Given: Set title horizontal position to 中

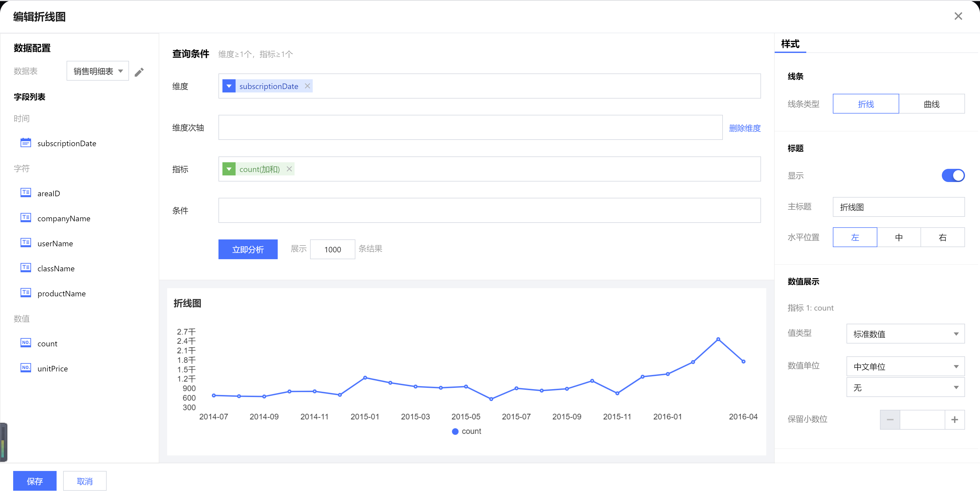Looking at the screenshot, I should point(899,237).
